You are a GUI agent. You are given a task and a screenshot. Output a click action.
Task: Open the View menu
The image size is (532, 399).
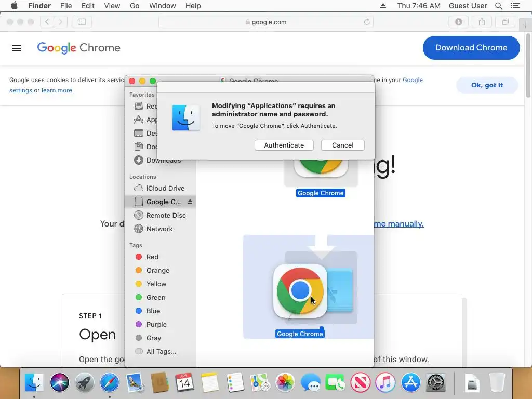pos(112,6)
